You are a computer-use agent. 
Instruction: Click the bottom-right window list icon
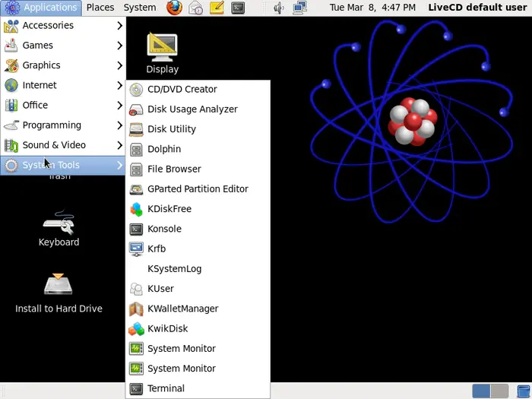[524, 391]
